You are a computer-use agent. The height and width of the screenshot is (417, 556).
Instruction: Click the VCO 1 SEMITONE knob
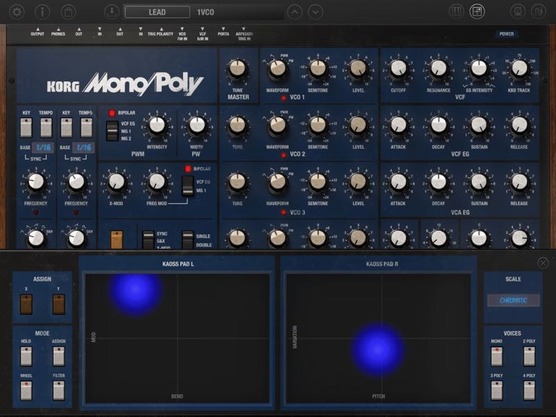(318, 68)
